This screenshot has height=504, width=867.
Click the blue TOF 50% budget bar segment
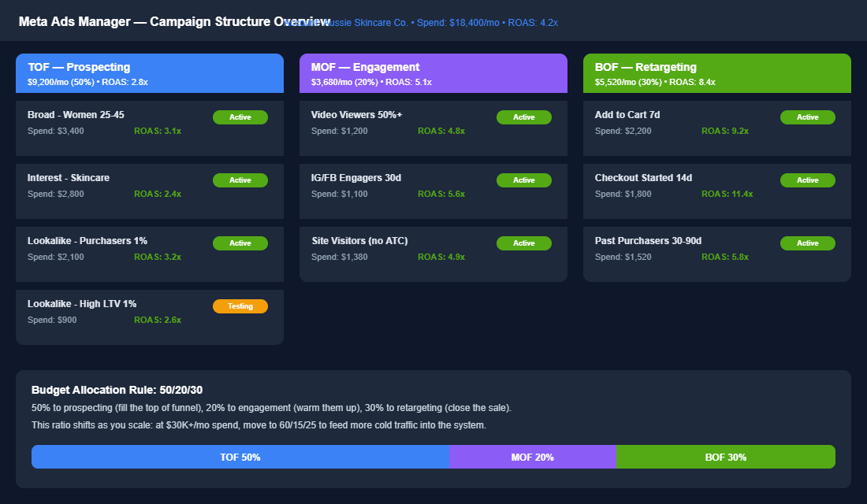(x=240, y=457)
